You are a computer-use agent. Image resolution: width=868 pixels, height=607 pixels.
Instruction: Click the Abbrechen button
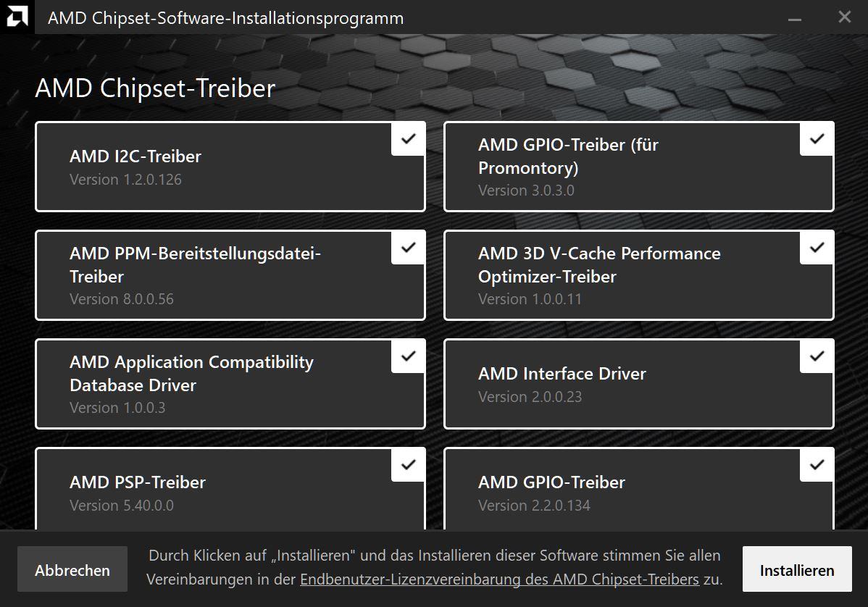click(x=72, y=570)
